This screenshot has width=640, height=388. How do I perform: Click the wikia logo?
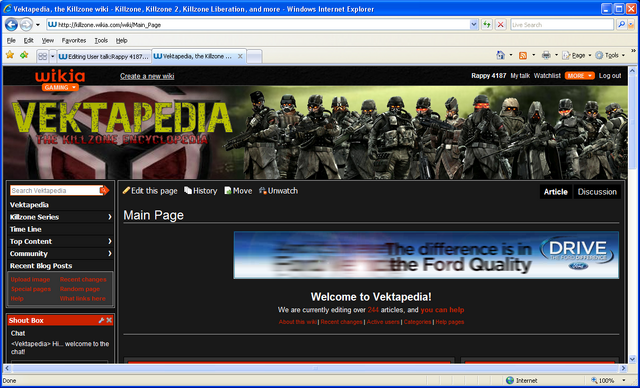pos(60,76)
